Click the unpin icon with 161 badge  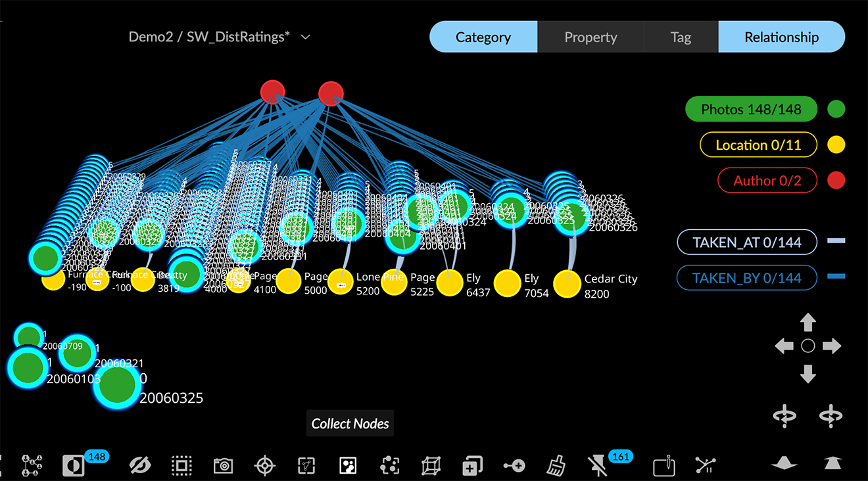(598, 466)
